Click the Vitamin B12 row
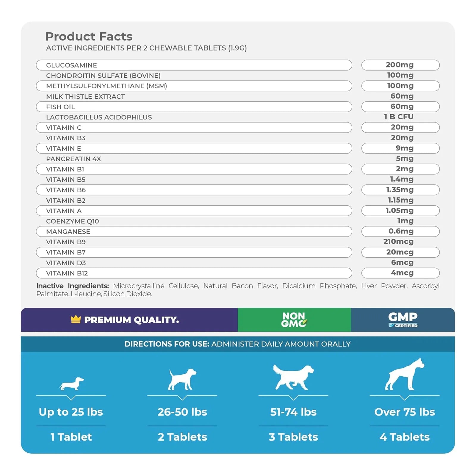Screen dimensions: 476x476 [194, 273]
